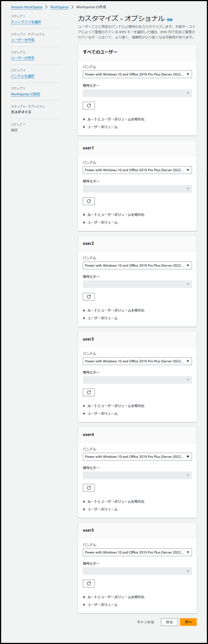The height and width of the screenshot is (644, 208).
Task: Click refresh icon in user1 section
Action: pos(89,201)
